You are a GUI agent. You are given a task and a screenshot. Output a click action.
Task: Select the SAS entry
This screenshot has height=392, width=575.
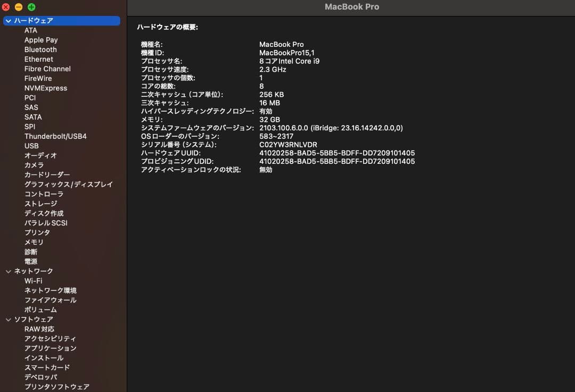31,107
